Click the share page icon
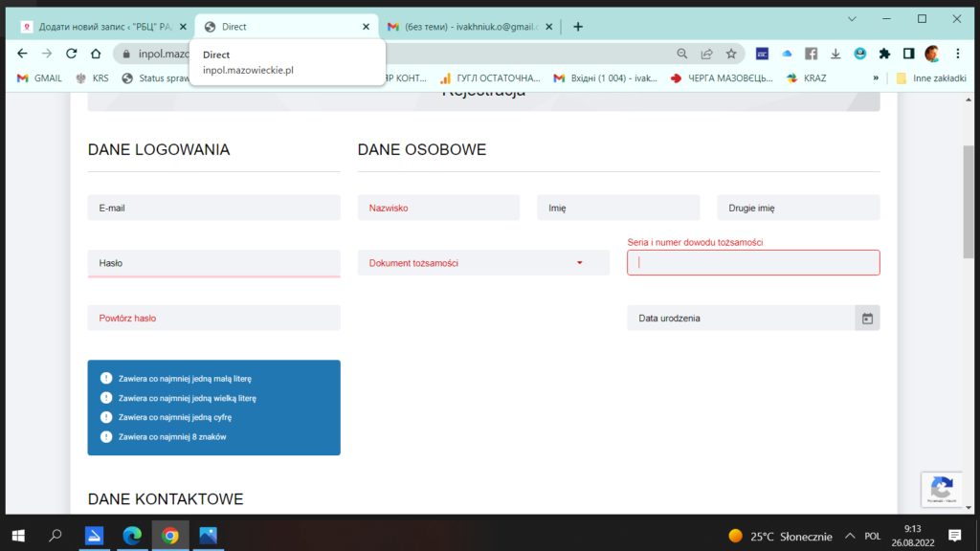 (707, 54)
